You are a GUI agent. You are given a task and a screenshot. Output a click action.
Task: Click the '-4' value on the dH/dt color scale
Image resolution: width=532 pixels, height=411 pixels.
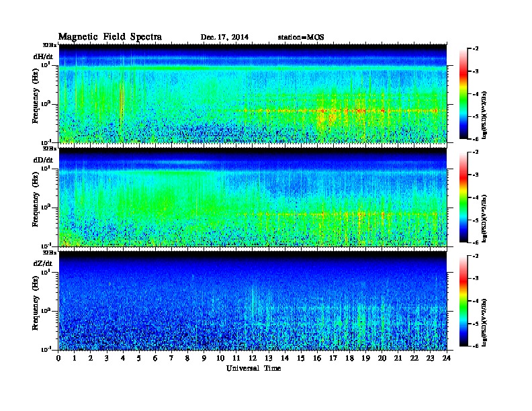pyautogui.click(x=476, y=94)
